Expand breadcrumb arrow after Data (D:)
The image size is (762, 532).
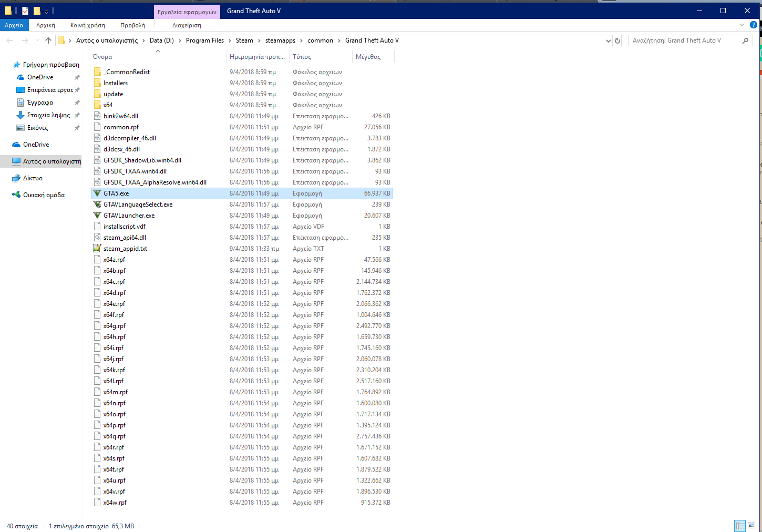pyautogui.click(x=180, y=40)
